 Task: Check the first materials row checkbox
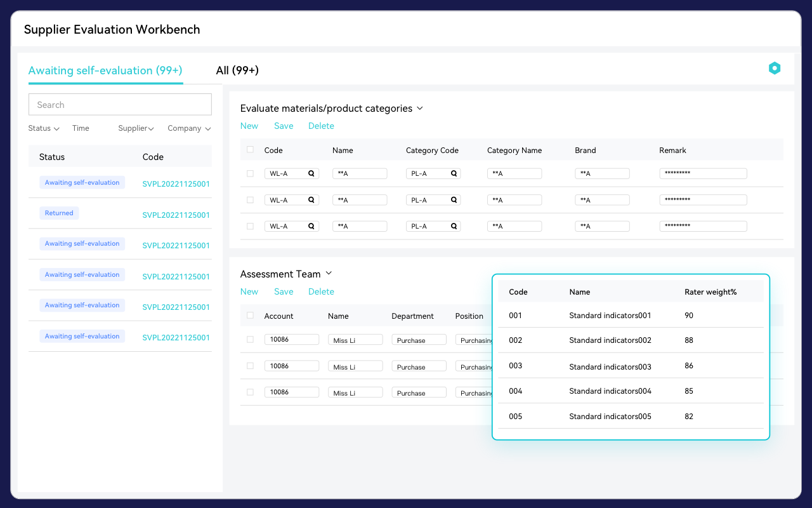click(250, 173)
